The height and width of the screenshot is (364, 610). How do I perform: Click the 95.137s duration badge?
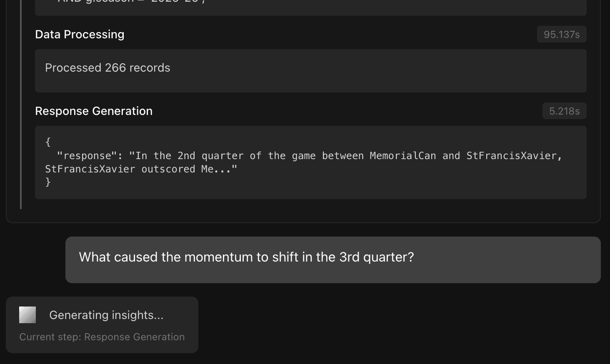562,34
